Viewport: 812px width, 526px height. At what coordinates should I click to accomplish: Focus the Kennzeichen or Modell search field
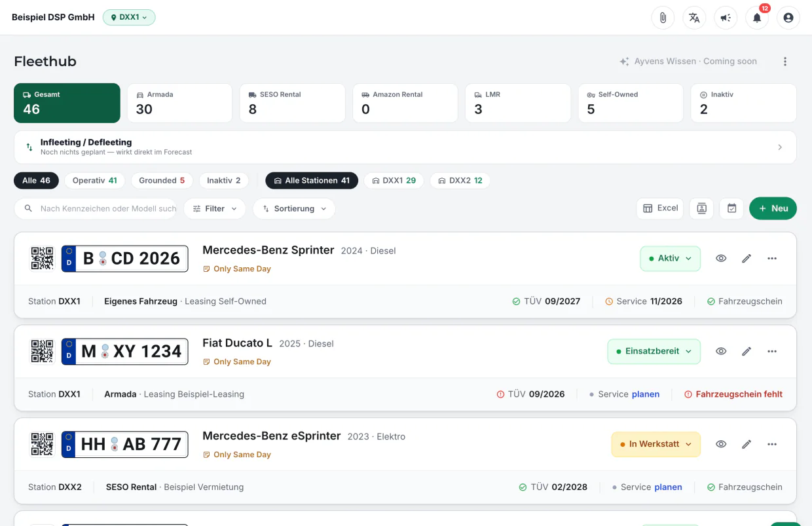coord(96,208)
